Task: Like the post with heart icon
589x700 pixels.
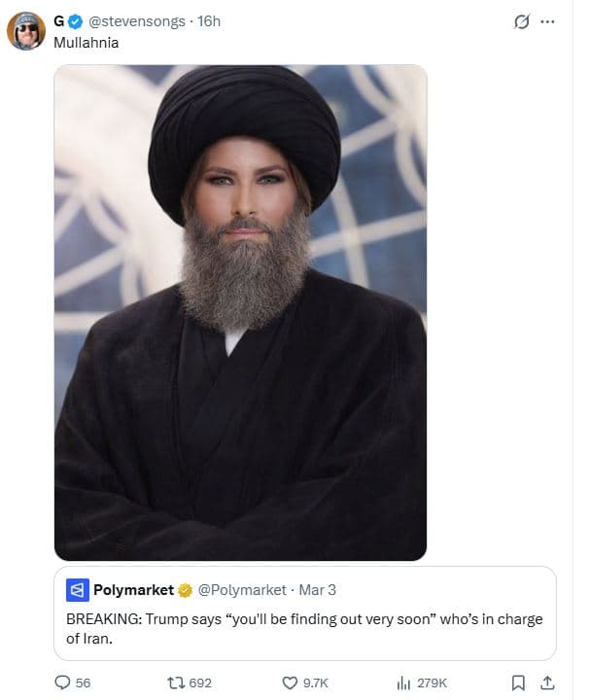Action: coord(290,682)
